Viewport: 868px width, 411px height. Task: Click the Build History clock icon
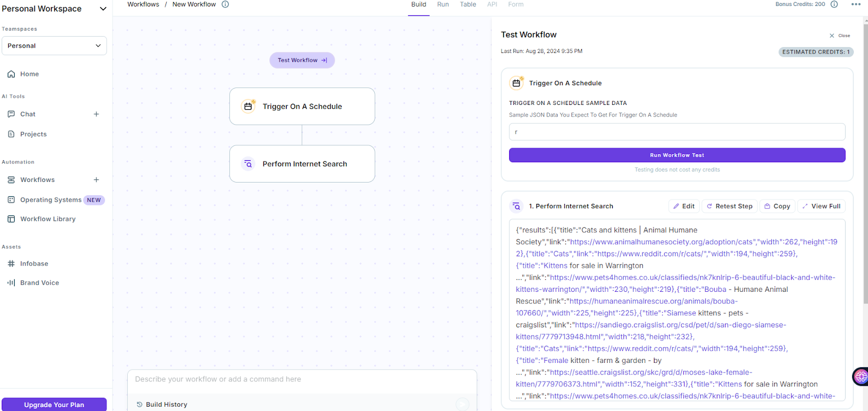(x=139, y=404)
